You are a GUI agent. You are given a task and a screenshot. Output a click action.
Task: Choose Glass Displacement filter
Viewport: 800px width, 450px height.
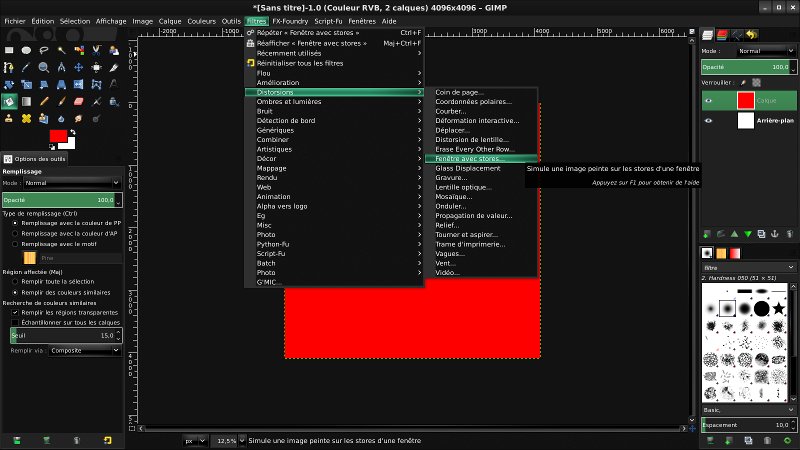481,168
